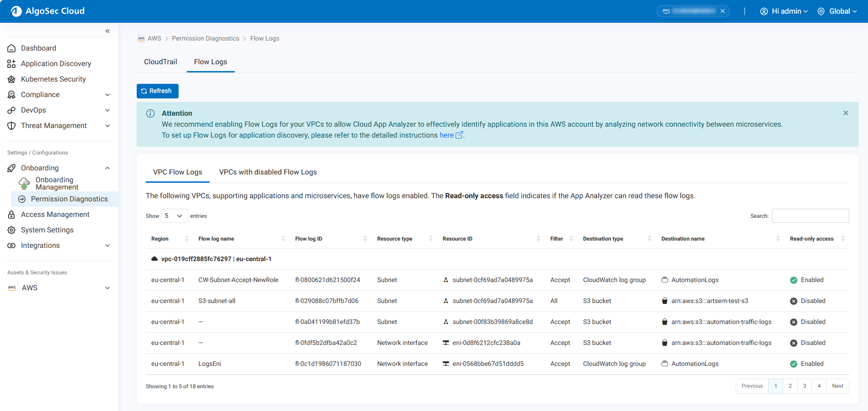Image resolution: width=868 pixels, height=411 pixels.
Task: Clear the AWS account filter chip
Action: 723,11
